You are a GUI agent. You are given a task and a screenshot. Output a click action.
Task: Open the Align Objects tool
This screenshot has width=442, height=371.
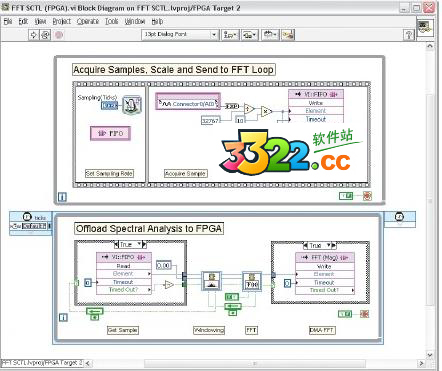(230, 35)
